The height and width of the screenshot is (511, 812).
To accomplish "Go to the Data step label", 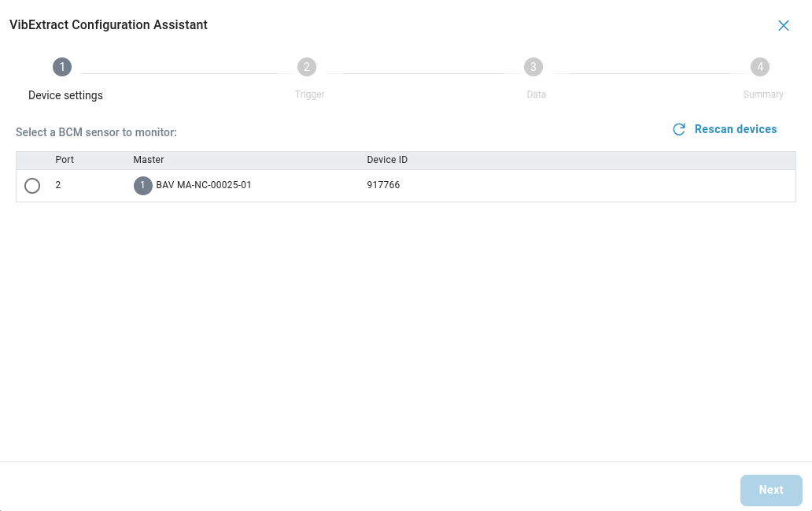I will point(536,94).
